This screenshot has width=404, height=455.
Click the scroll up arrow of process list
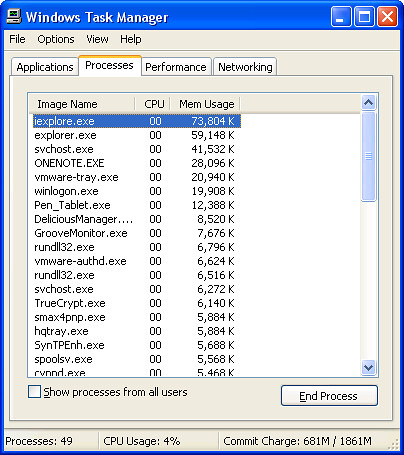(x=368, y=102)
